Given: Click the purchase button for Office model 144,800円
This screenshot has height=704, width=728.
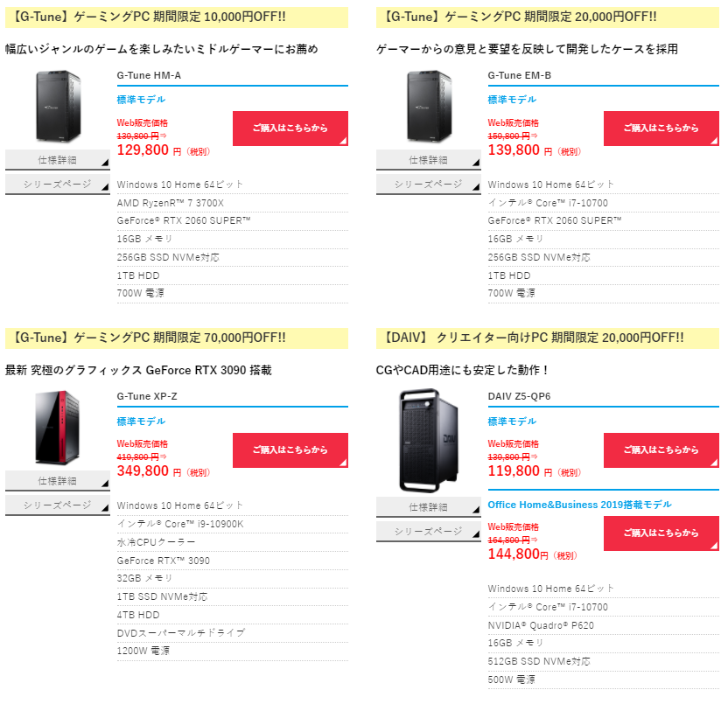Looking at the screenshot, I should point(661,533).
